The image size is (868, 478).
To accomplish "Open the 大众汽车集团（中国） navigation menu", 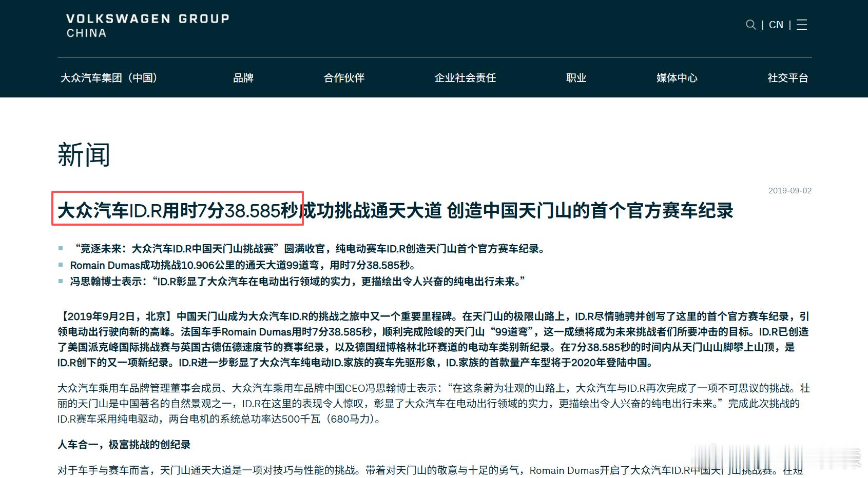I will tap(109, 78).
